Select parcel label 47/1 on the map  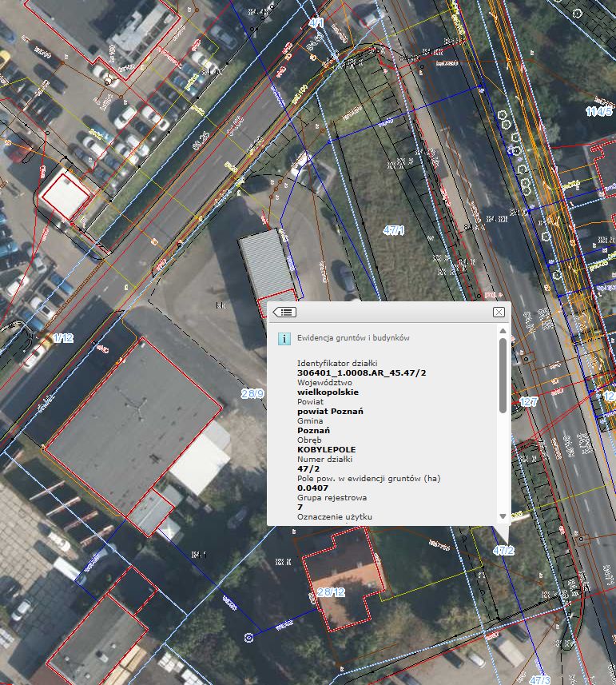coord(394,230)
